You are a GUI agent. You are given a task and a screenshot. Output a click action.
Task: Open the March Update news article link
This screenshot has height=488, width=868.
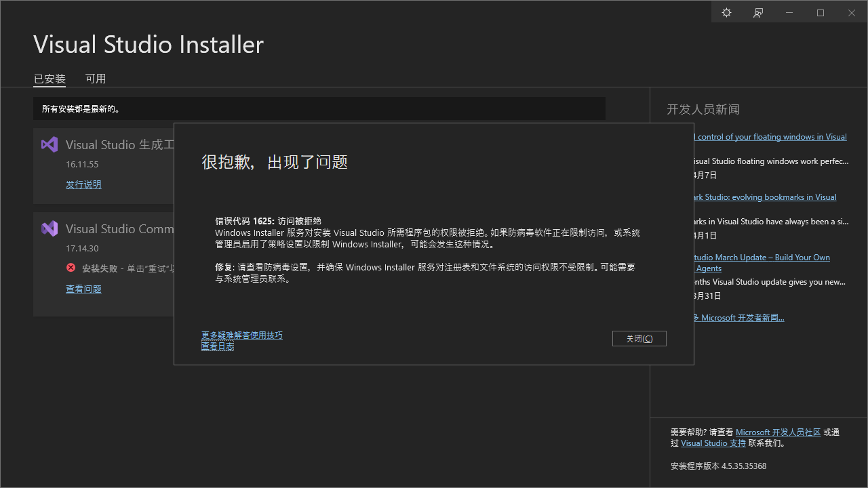tap(762, 263)
